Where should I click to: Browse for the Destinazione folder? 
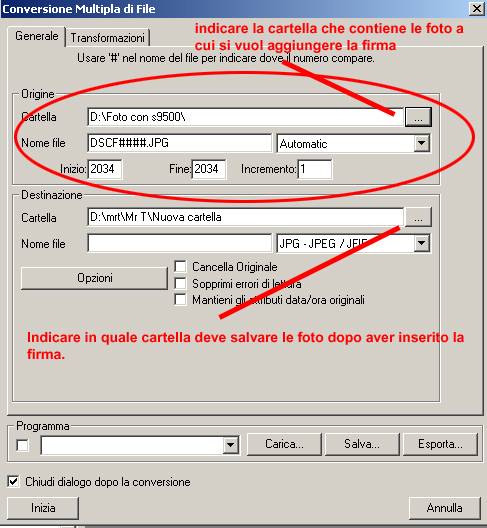pos(418,217)
